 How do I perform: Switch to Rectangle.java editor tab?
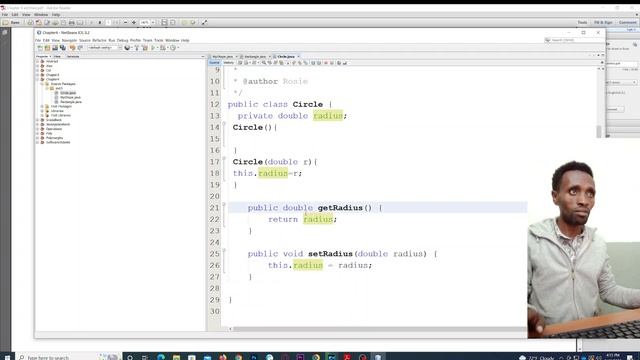pos(255,56)
